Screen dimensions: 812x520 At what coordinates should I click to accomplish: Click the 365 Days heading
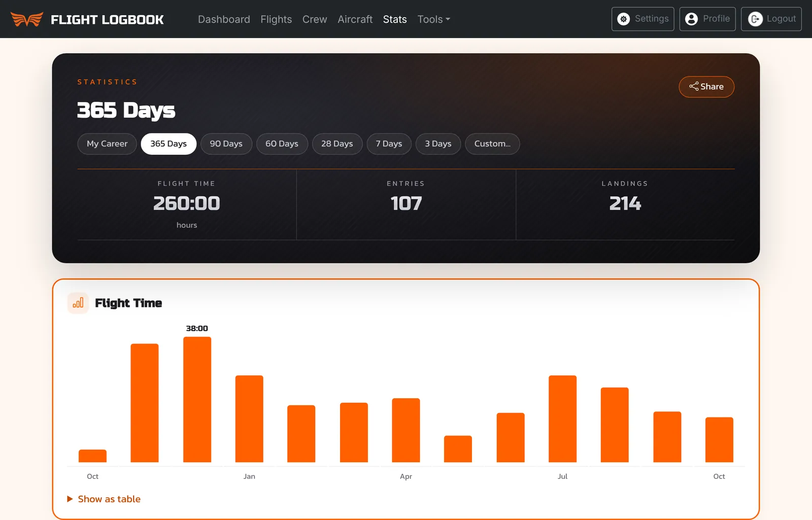click(126, 110)
